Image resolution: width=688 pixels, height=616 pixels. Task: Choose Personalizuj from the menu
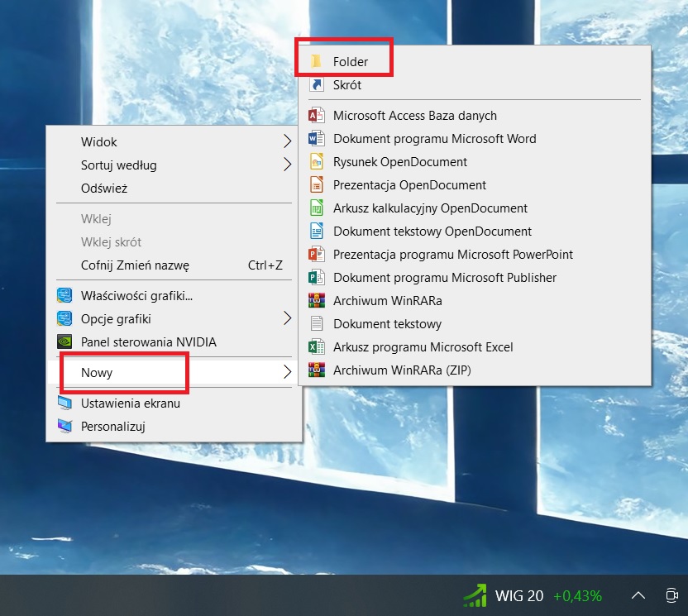click(174, 426)
